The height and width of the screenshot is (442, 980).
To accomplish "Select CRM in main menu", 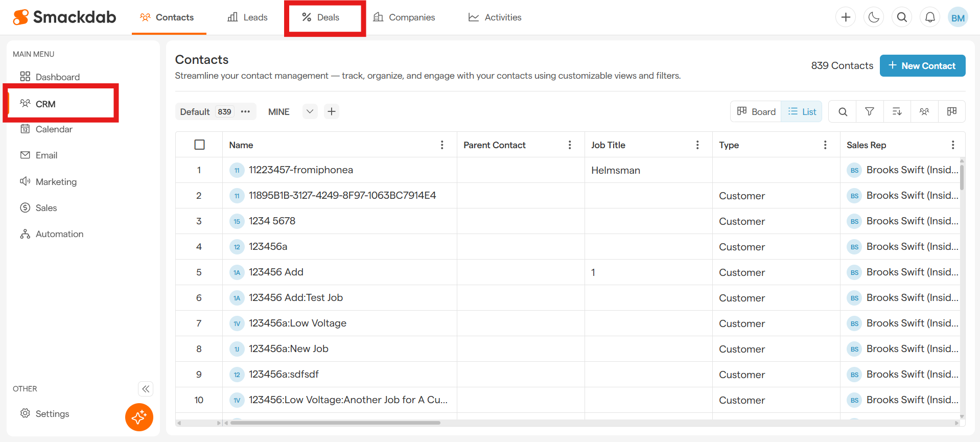I will (x=45, y=104).
